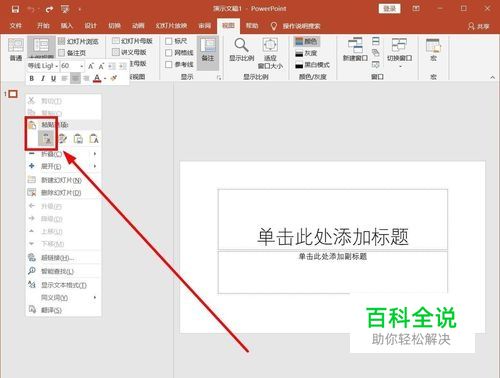The image size is (500, 378).
Task: Increase font size in mini toolbar
Action: click(x=91, y=66)
